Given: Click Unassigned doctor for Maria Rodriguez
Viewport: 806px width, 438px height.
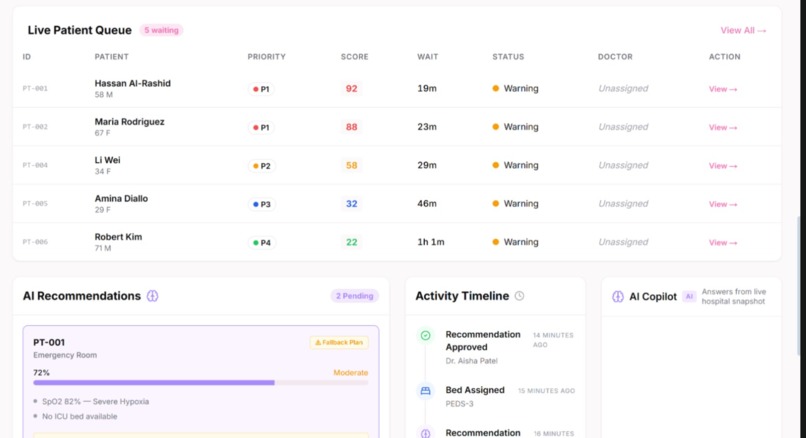Looking at the screenshot, I should pos(623,127).
